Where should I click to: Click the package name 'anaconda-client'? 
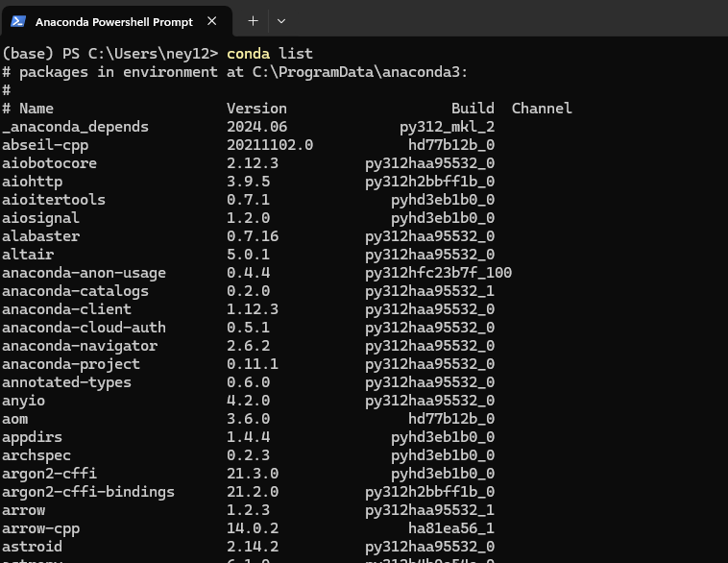(66, 309)
